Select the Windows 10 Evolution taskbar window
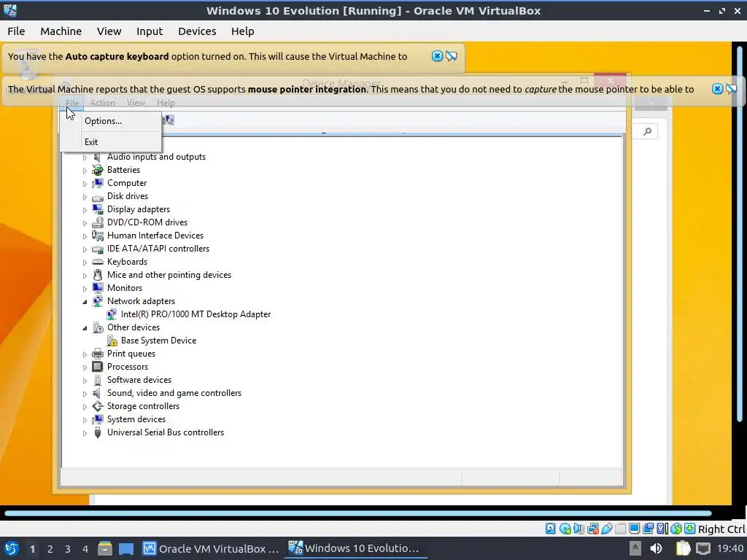Image resolution: width=747 pixels, height=560 pixels. 355,548
